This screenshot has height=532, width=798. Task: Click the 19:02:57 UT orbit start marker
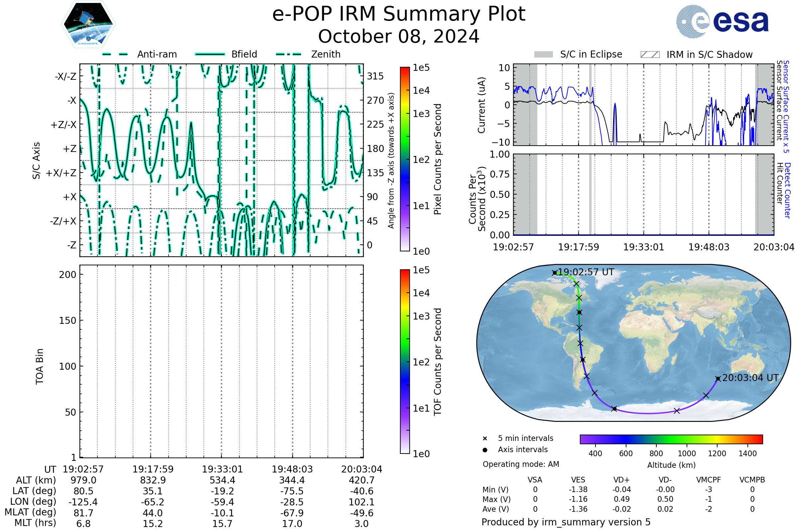555,273
